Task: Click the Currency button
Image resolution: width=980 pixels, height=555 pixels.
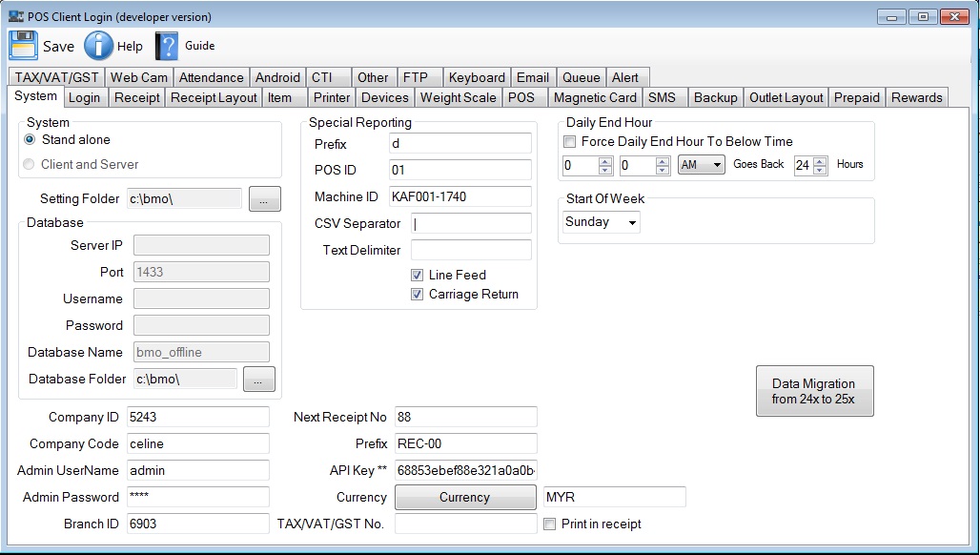Action: point(465,498)
